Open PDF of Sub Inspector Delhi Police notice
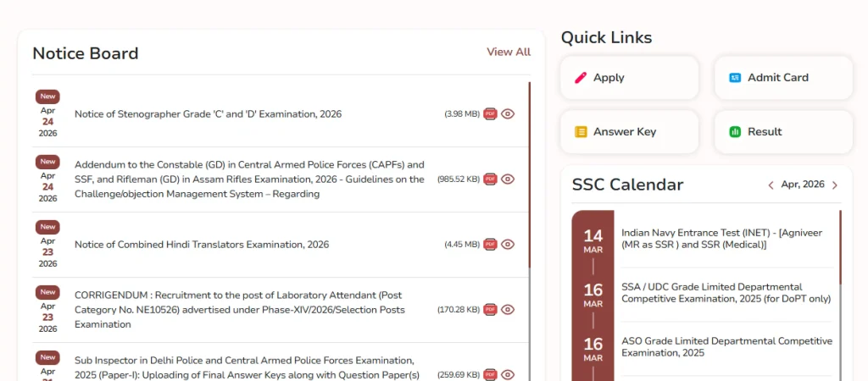The height and width of the screenshot is (381, 868). (x=490, y=374)
